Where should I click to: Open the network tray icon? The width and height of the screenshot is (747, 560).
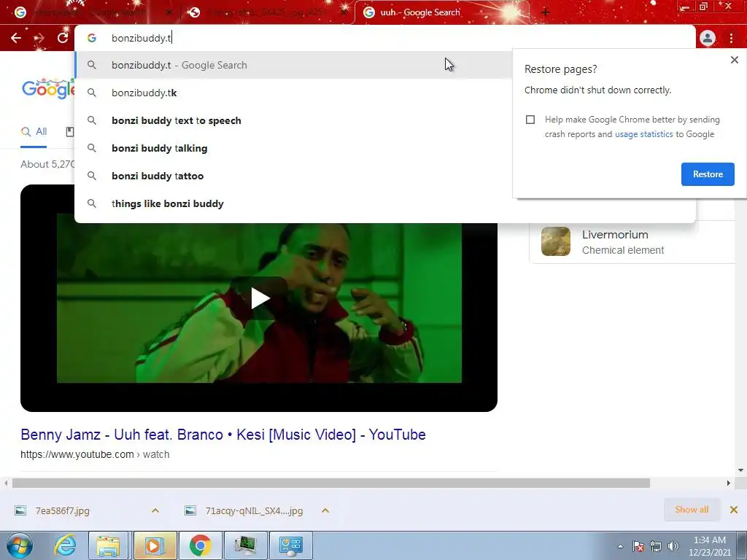click(656, 546)
